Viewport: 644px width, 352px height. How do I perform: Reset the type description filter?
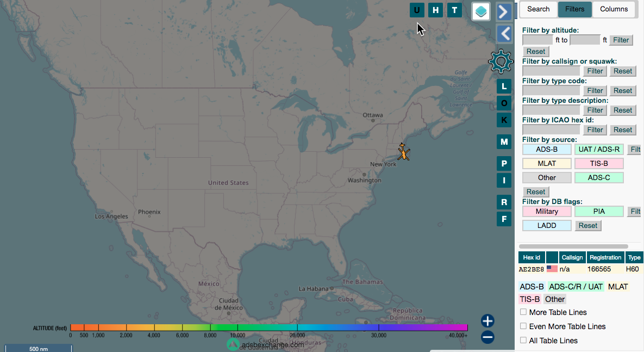623,110
